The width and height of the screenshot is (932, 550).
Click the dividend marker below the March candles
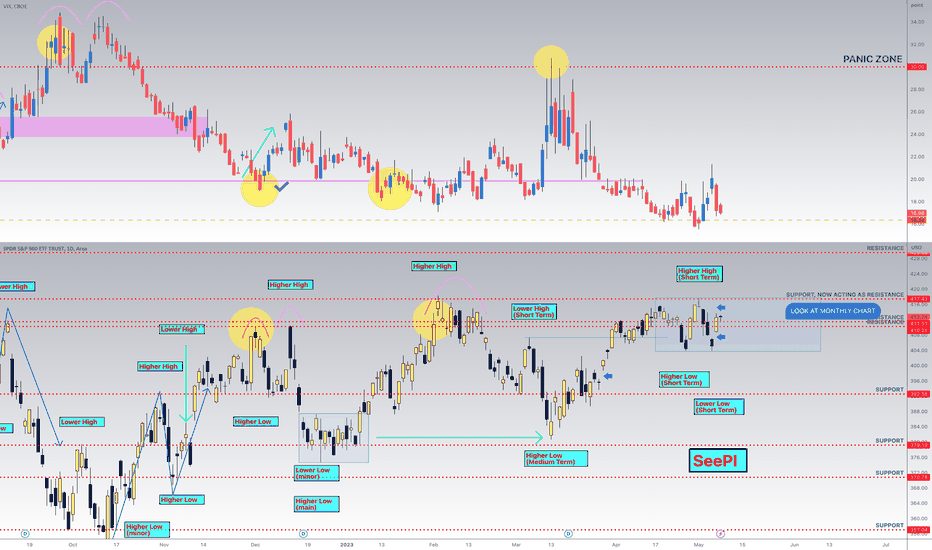[568, 534]
